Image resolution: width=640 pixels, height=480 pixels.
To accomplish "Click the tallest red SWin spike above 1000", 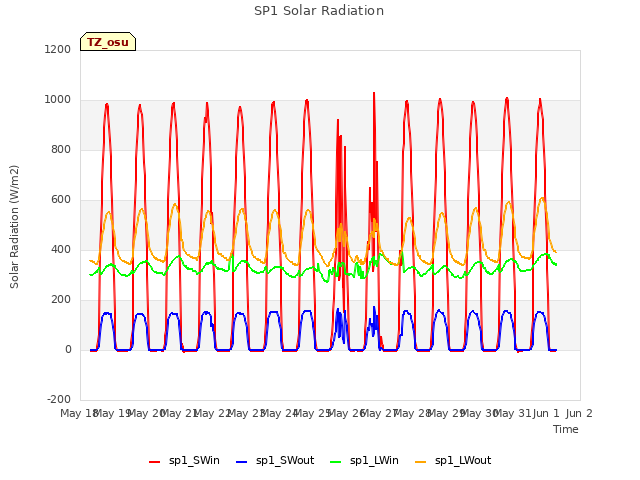I will pyautogui.click(x=374, y=95).
